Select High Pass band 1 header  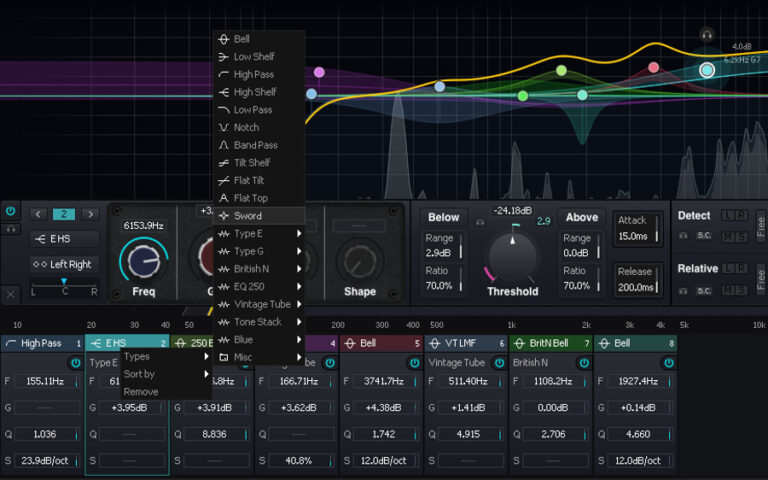click(43, 343)
